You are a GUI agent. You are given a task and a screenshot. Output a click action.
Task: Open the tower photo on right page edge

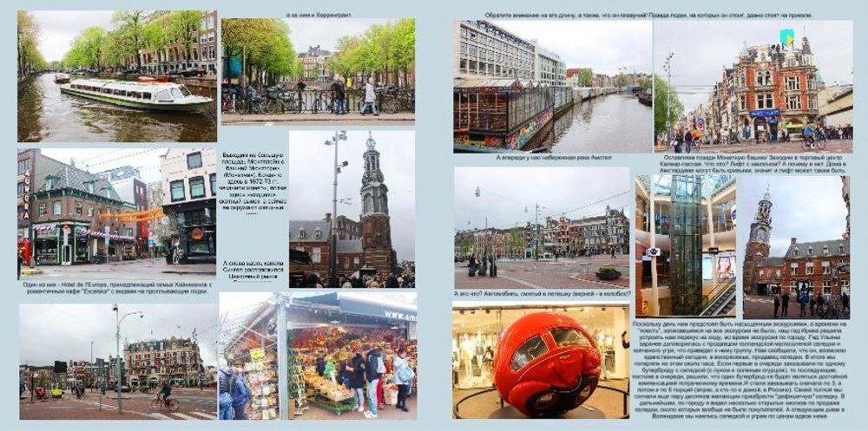(x=796, y=246)
